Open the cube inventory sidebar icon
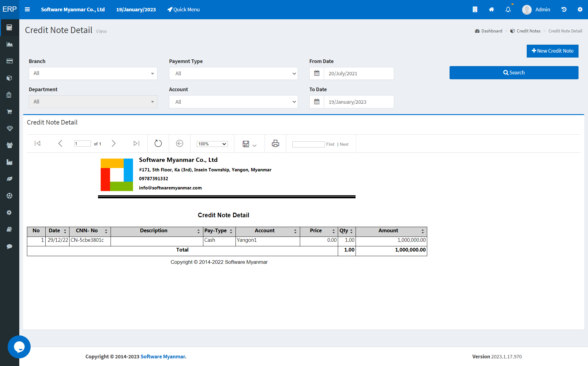Viewport: 588px width, 366px height. (x=9, y=78)
